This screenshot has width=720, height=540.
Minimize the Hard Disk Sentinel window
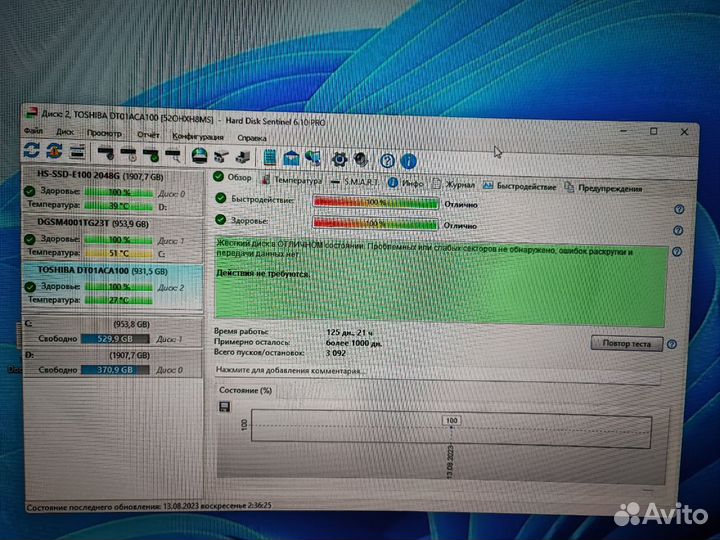[x=623, y=130]
